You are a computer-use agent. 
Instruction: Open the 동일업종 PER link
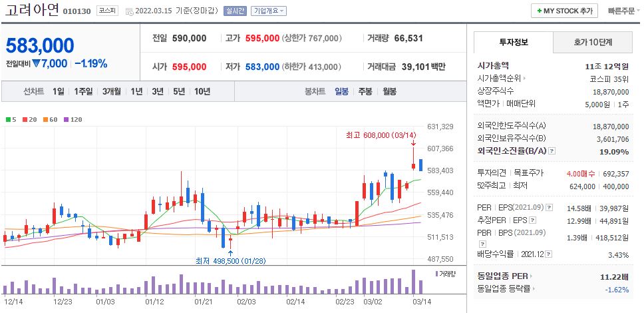click(503, 276)
